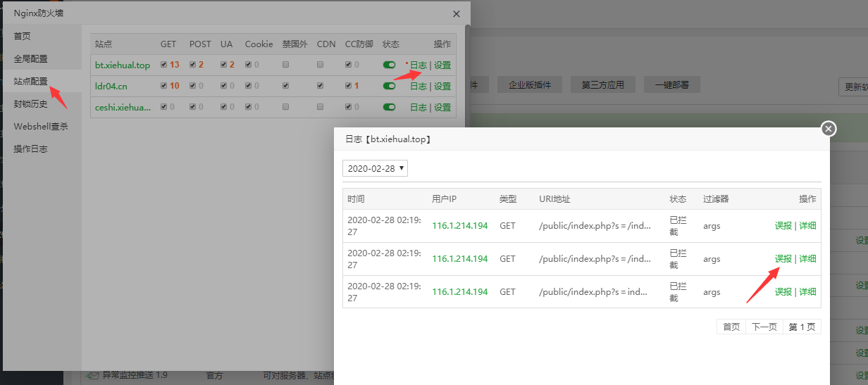Click 用户IP column header in log table

pos(445,199)
